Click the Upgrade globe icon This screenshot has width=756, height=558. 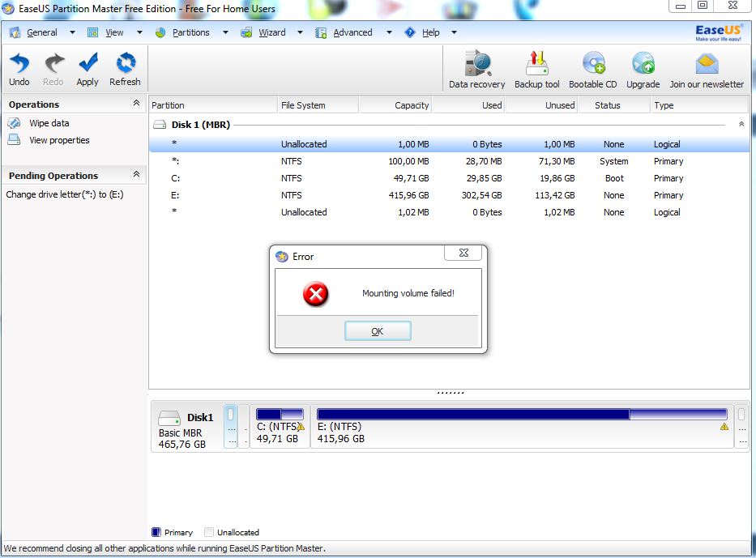click(643, 64)
